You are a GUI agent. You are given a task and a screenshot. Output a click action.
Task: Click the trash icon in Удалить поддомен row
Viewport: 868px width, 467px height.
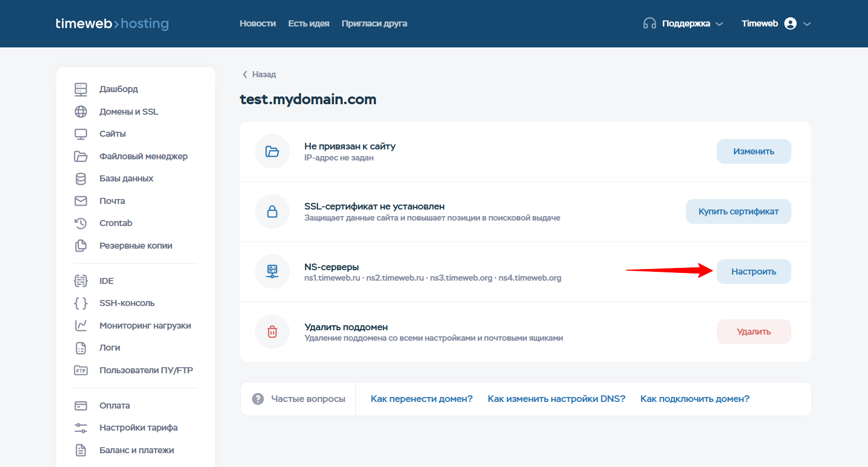click(272, 332)
